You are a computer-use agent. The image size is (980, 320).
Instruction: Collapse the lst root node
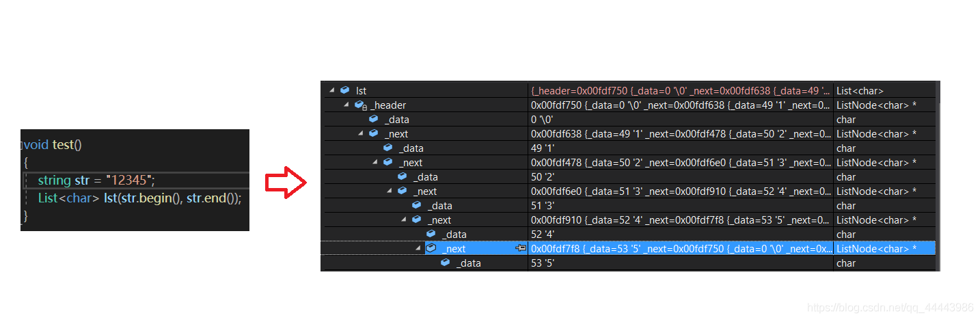(x=331, y=90)
